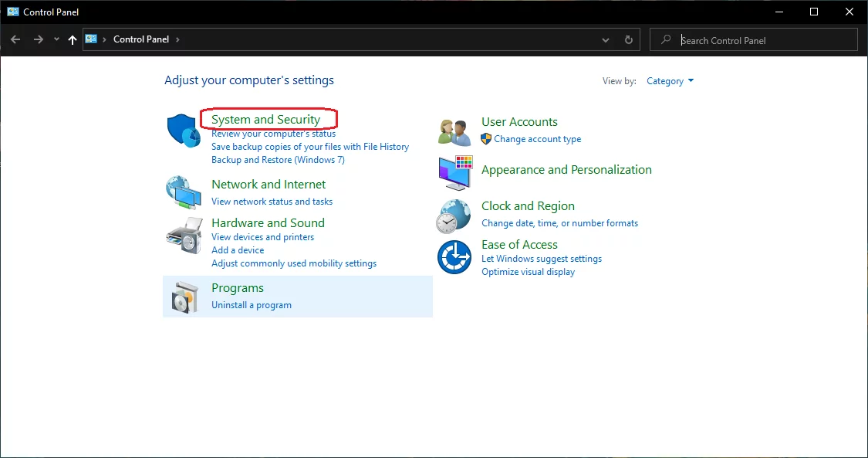Click Let Windows suggest settings
Viewport: 868px width, 458px height.
coord(542,259)
